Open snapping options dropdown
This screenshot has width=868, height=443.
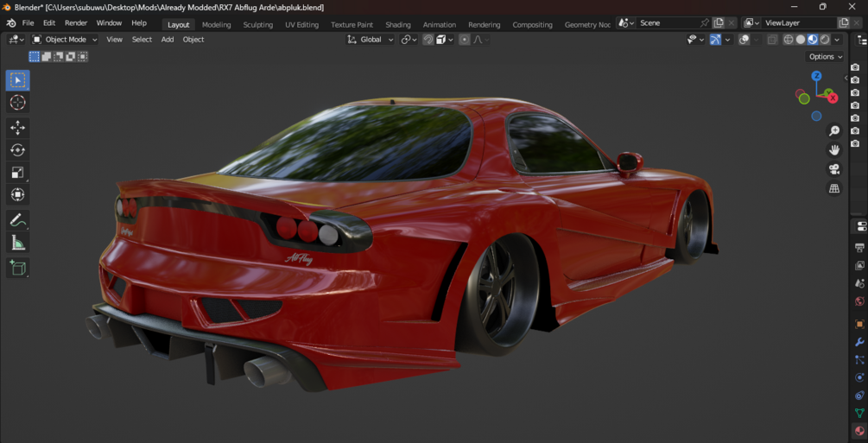445,40
